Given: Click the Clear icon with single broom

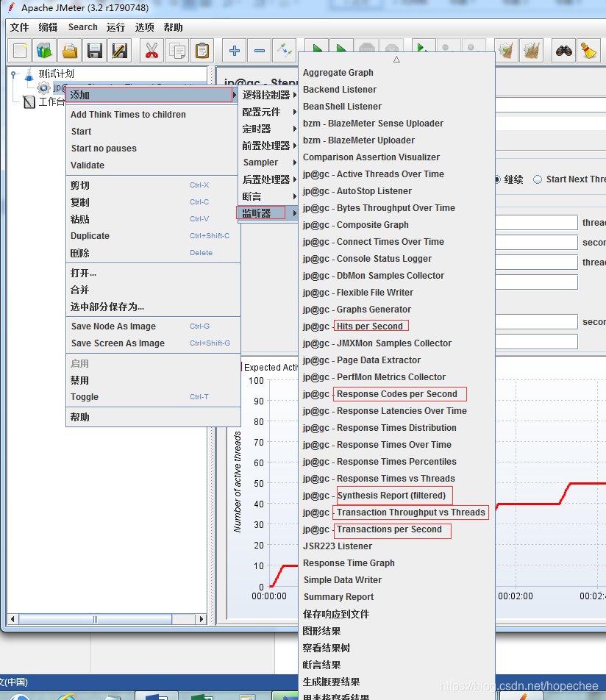Looking at the screenshot, I should pos(507,51).
